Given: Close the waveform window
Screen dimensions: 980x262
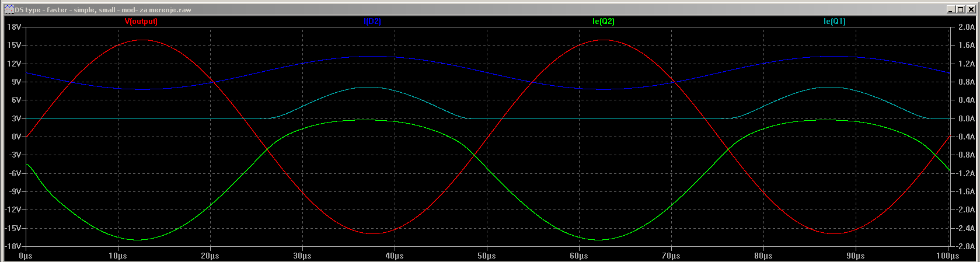Looking at the screenshot, I should [970, 9].
